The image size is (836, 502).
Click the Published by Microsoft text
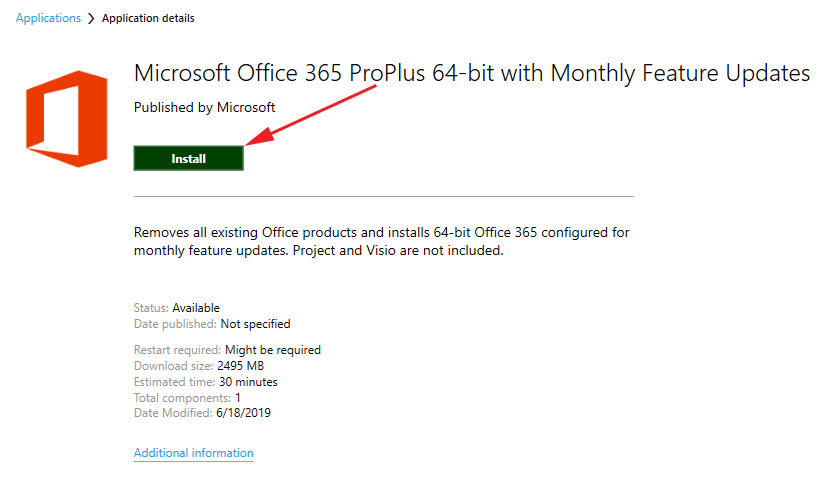[204, 108]
